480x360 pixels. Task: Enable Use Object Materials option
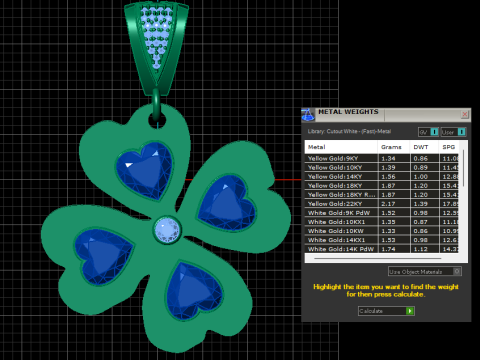point(425,272)
